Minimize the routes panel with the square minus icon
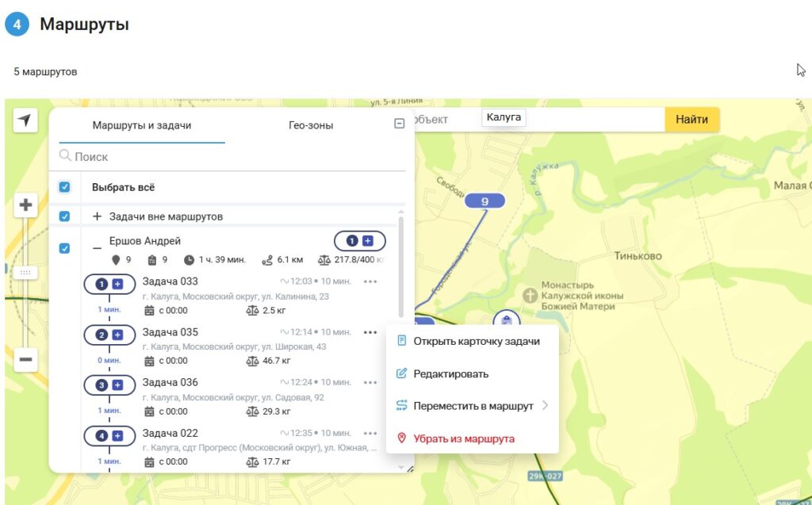Image resolution: width=812 pixels, height=505 pixels. click(400, 124)
